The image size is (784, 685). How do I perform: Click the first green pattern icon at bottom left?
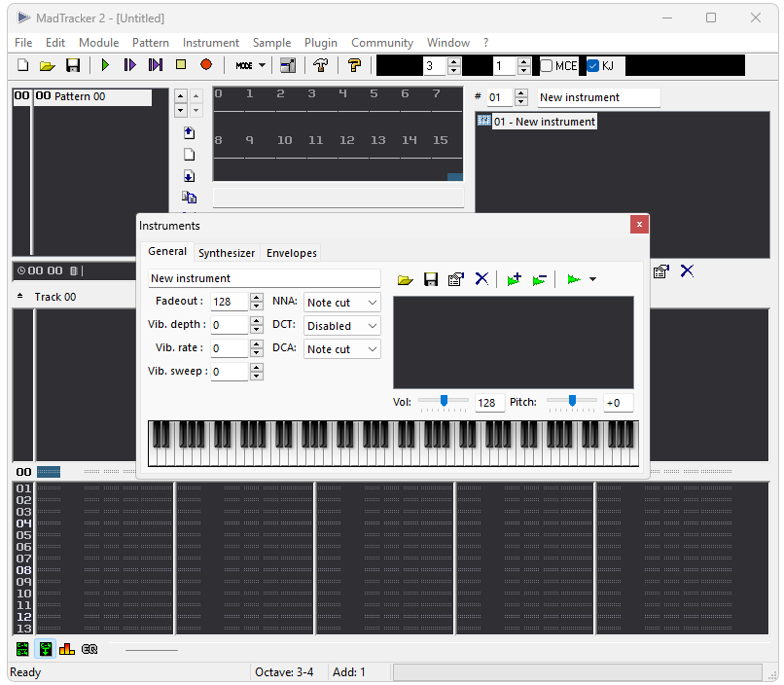point(22,649)
